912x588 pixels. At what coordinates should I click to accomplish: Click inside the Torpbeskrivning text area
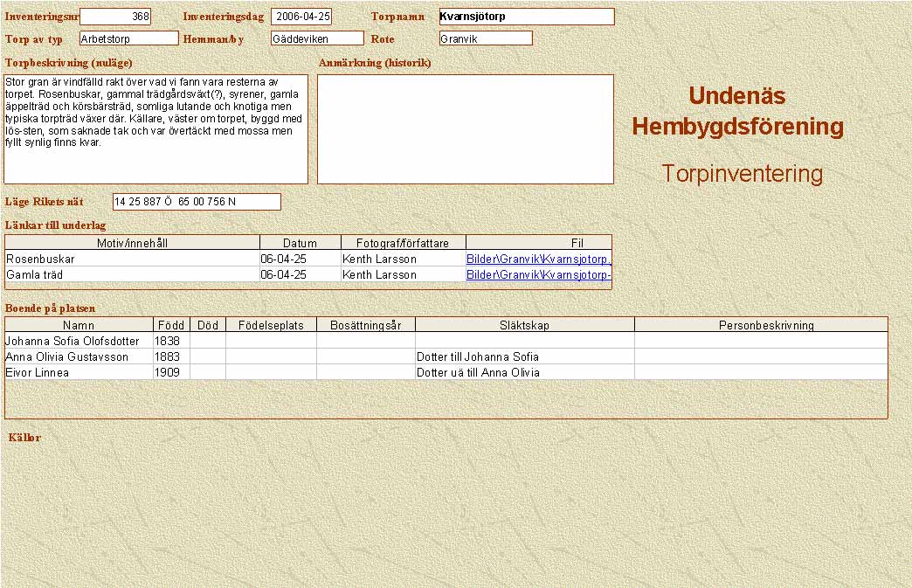156,128
